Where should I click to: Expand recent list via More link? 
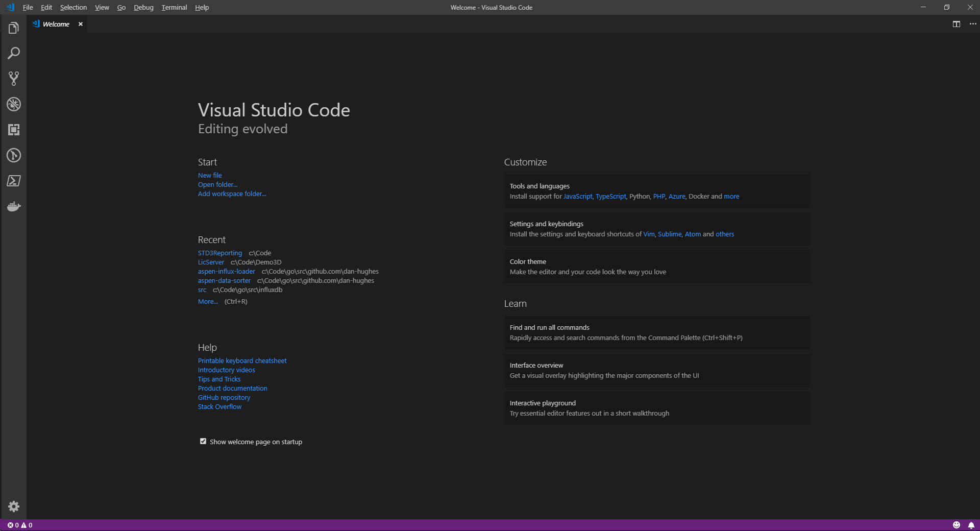coord(207,301)
